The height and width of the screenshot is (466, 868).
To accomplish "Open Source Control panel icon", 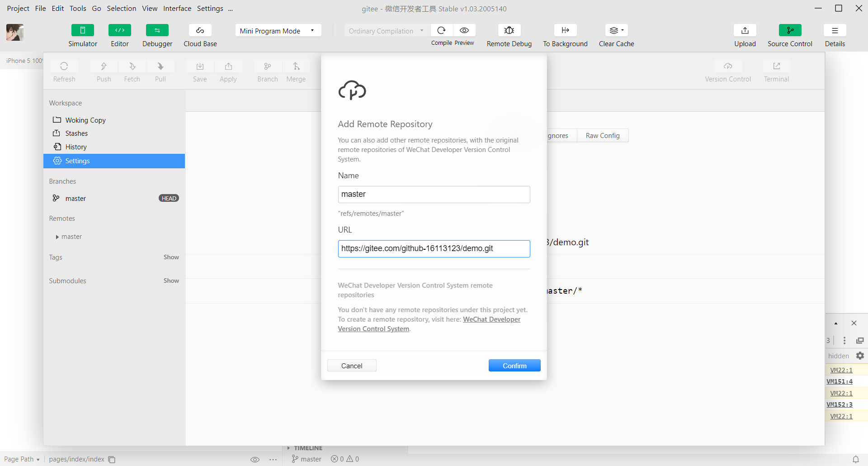I will (790, 30).
